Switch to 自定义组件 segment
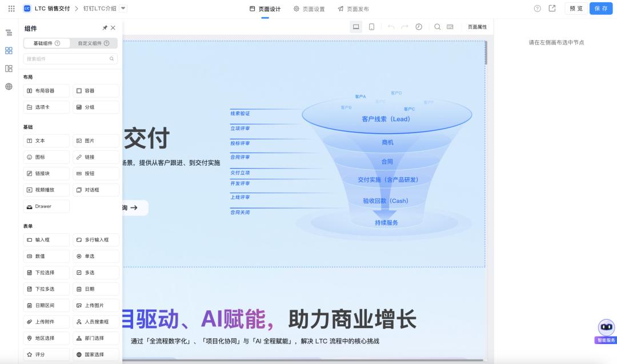617x364 pixels. [x=94, y=43]
